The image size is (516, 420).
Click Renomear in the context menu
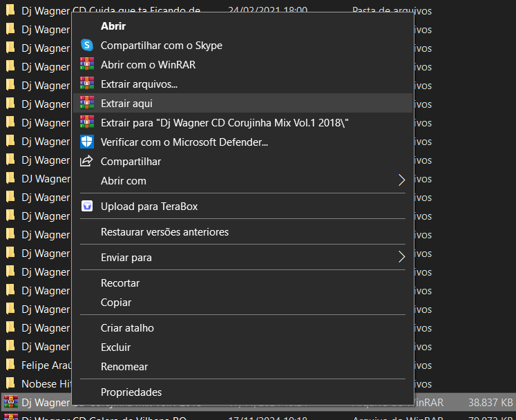click(124, 367)
